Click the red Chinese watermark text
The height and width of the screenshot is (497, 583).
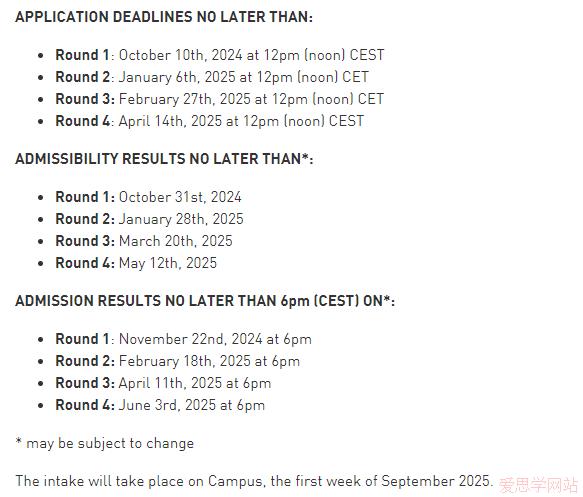click(x=538, y=485)
